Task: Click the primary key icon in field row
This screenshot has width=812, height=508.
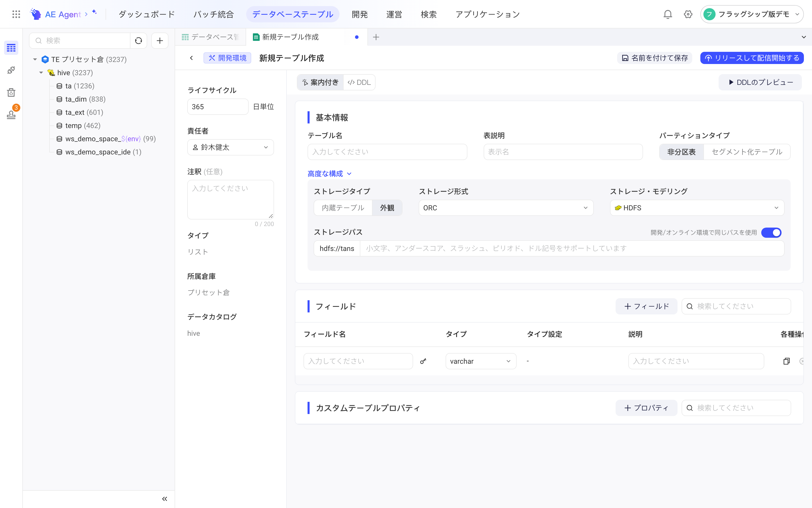Action: [423, 361]
